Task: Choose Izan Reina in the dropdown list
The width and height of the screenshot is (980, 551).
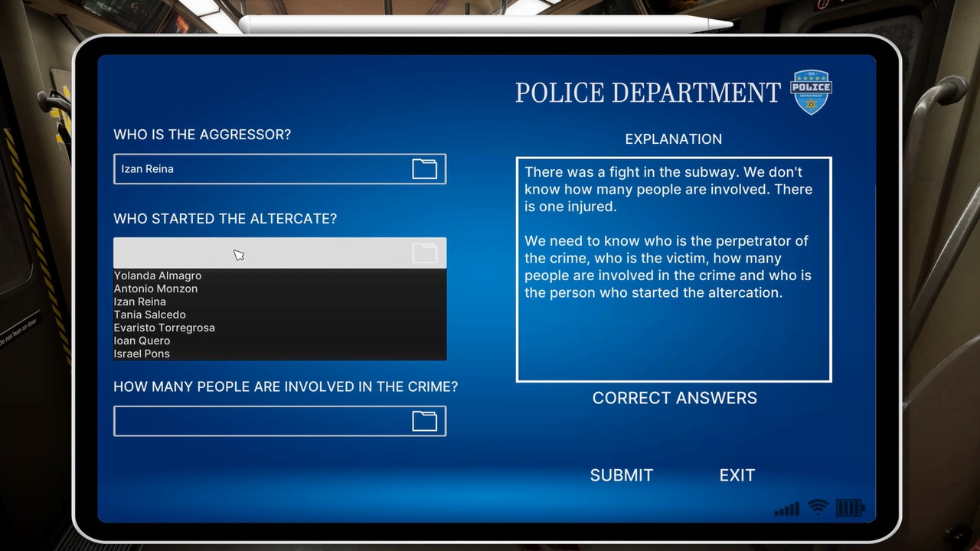Action: tap(139, 302)
